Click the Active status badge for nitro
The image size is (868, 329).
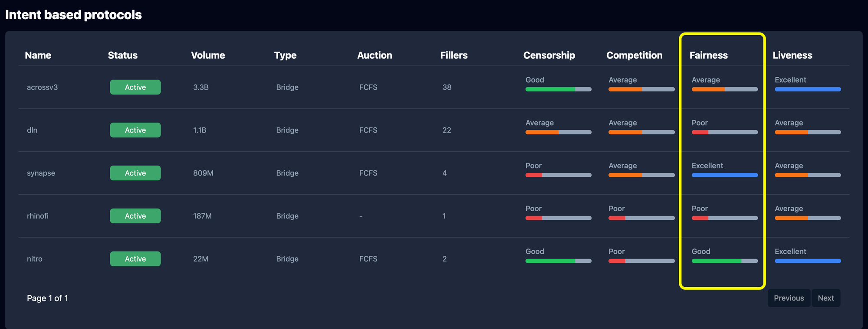point(135,259)
